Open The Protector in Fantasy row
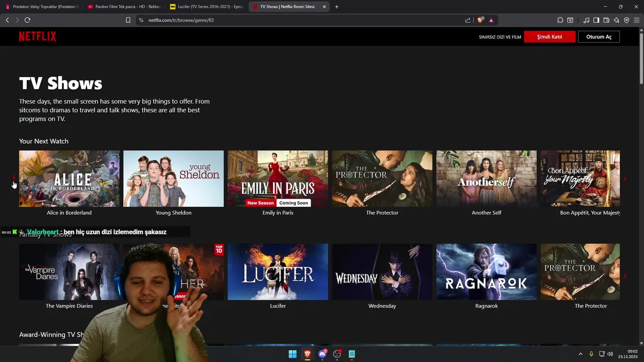Image resolution: width=644 pixels, height=362 pixels. point(580,272)
